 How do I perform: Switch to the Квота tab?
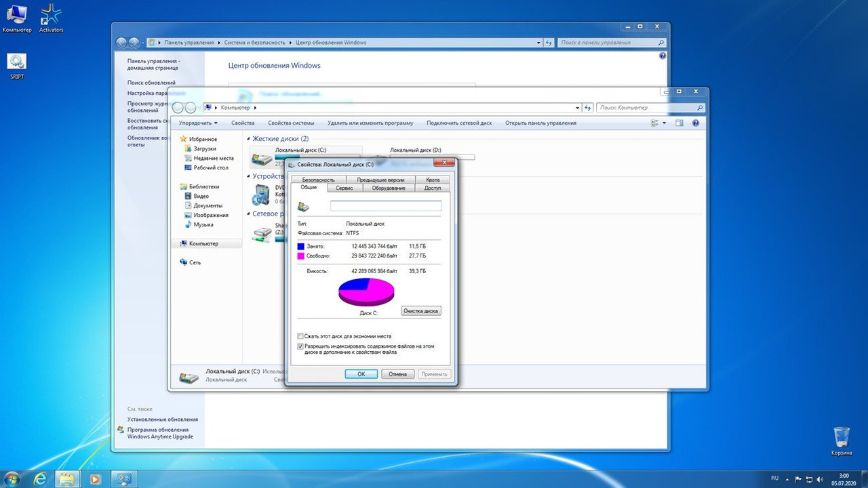433,180
